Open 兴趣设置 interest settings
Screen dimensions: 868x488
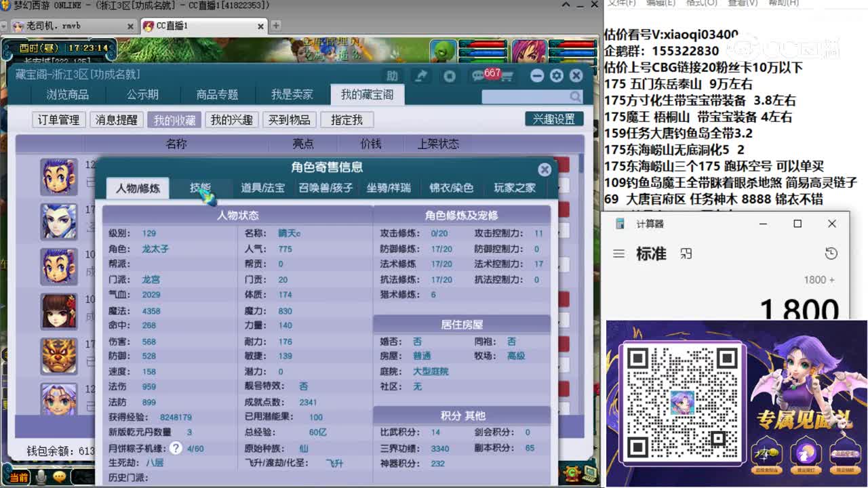coord(554,119)
